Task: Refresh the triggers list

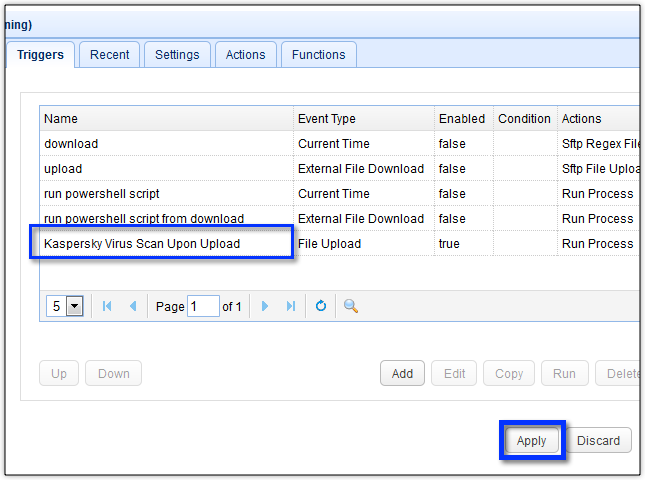Action: click(321, 306)
